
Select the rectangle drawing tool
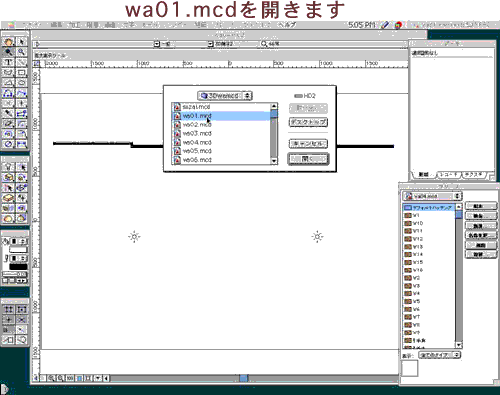pos(22,73)
